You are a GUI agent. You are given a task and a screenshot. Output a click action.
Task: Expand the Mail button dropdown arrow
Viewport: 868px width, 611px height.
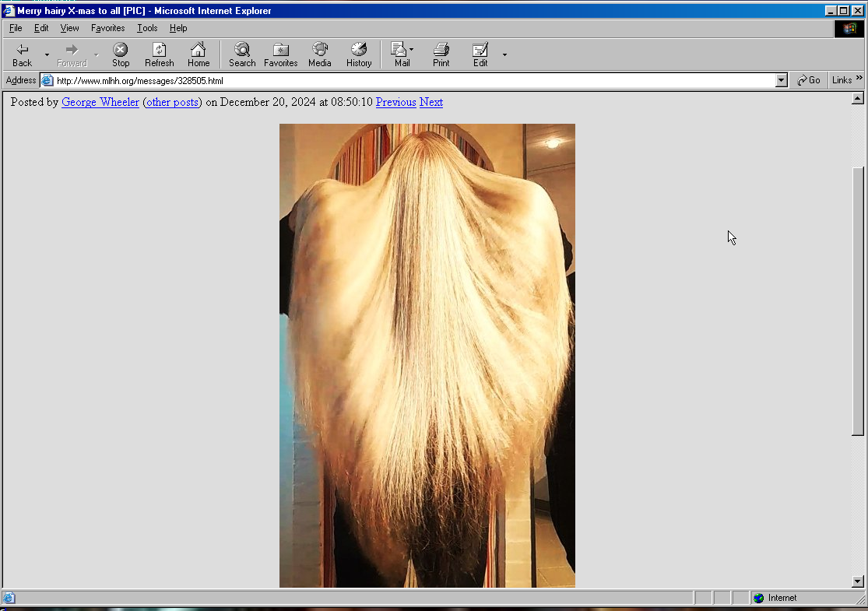(x=412, y=50)
